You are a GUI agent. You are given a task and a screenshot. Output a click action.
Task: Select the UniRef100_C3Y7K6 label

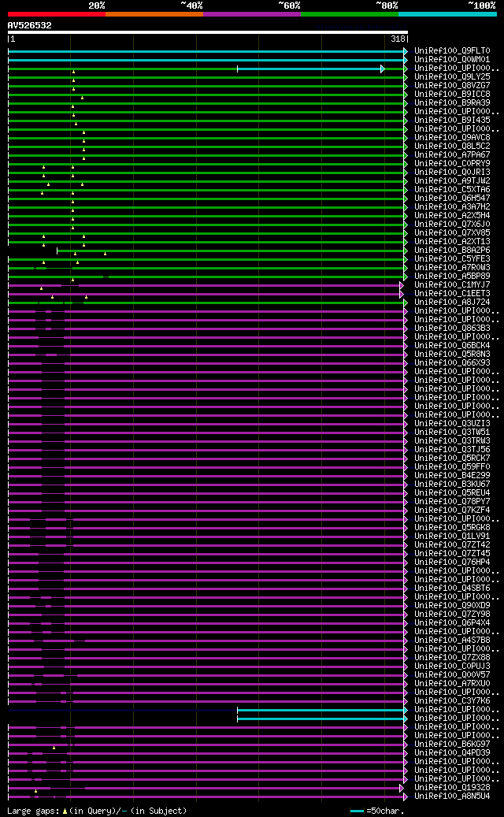[452, 700]
